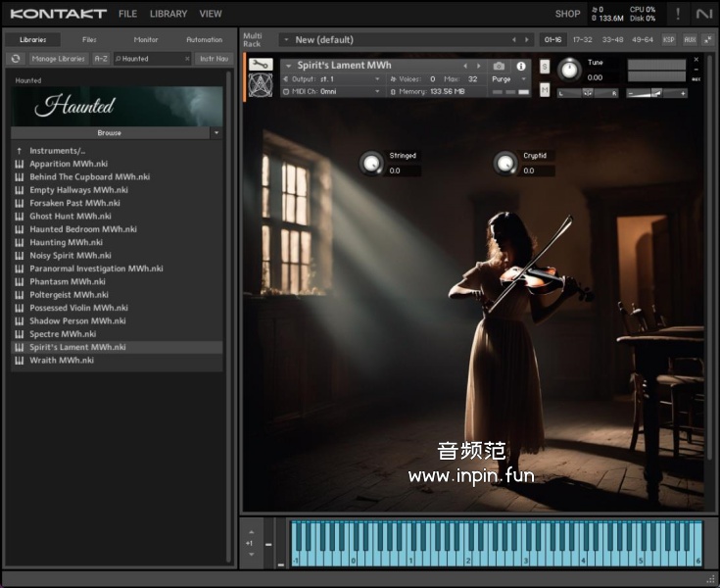Screen dimensions: 720x588
Task: Select Possessed Violin MWh.nki in the list
Action: click(78, 308)
